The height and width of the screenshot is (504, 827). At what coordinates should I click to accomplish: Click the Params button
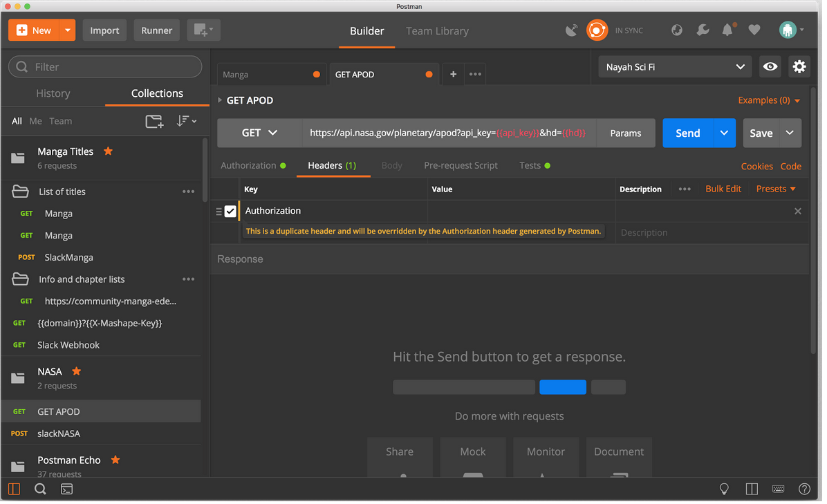(626, 133)
